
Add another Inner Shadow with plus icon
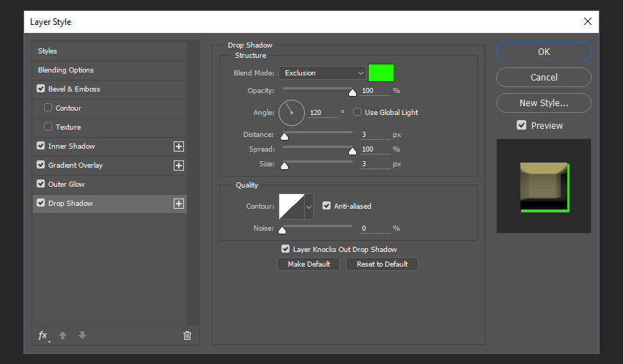coord(178,146)
